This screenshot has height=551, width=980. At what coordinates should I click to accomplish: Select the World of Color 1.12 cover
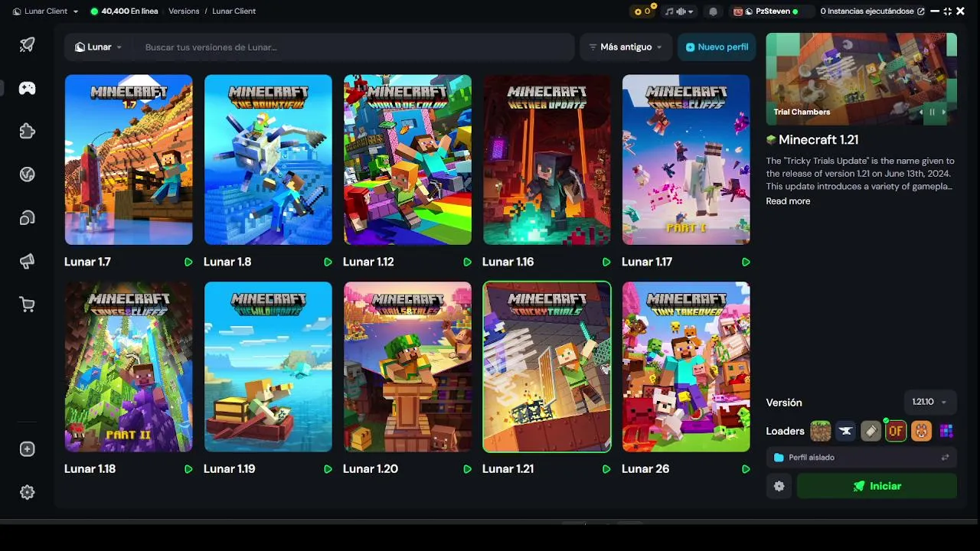[407, 159]
